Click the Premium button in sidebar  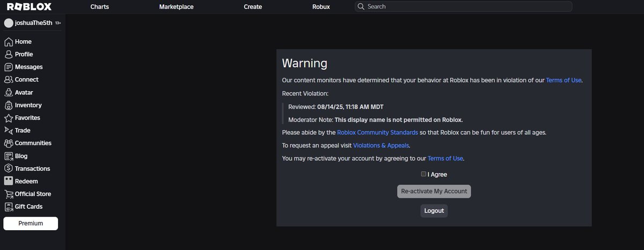(31, 224)
